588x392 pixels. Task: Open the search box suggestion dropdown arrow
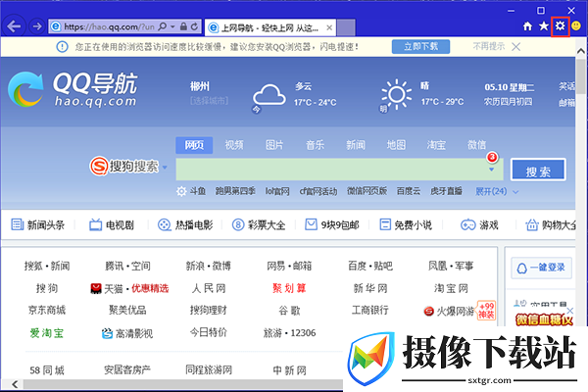coord(492,170)
